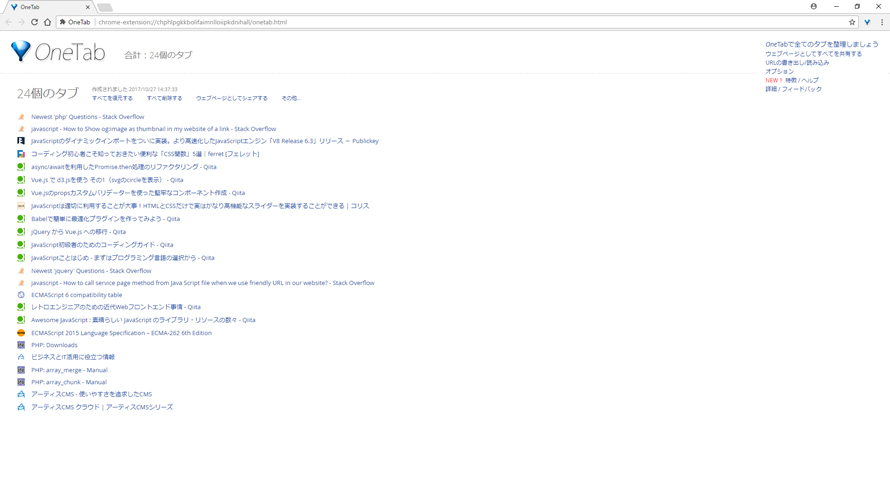This screenshot has width=890, height=487.
Task: Open コーディング初心者 CSS関数 ferret link
Action: [x=145, y=154]
